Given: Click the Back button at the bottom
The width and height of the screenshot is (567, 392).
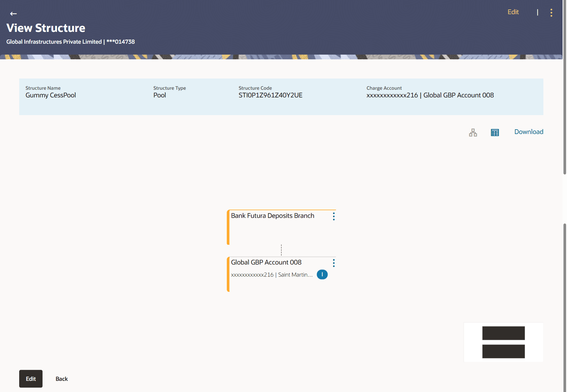Looking at the screenshot, I should click(61, 379).
